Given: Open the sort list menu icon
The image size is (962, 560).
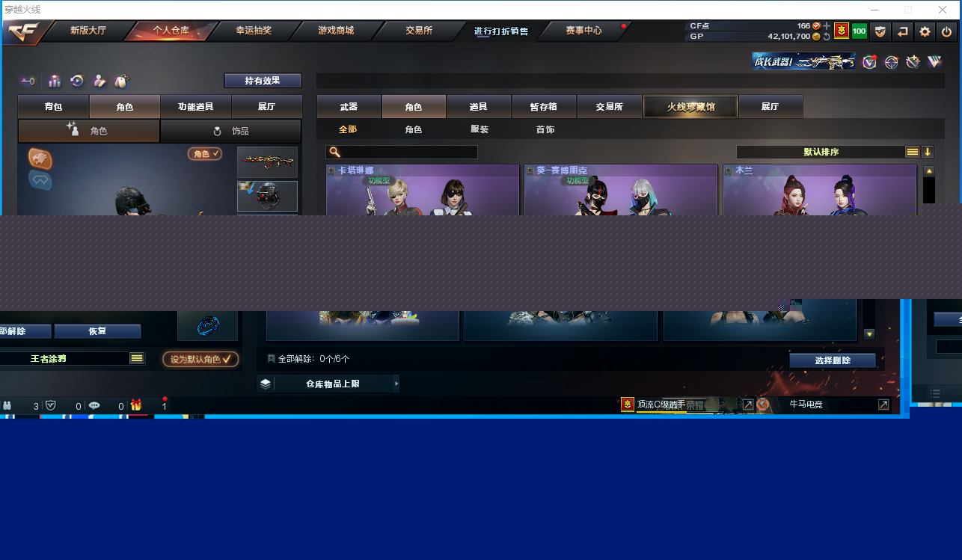Looking at the screenshot, I should point(913,152).
